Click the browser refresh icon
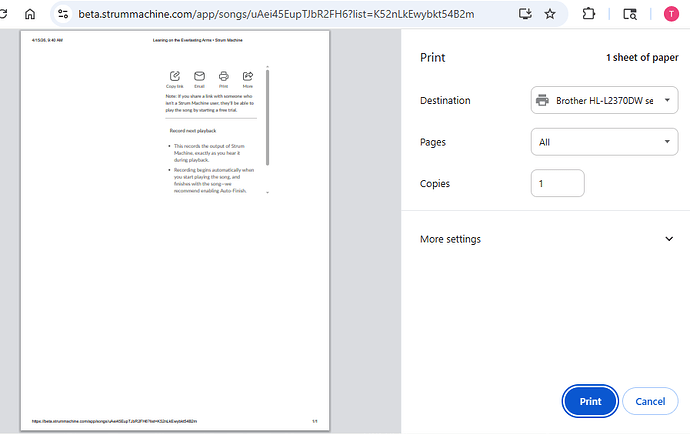Screen dimensions: 690x434 pyautogui.click(x=5, y=15)
